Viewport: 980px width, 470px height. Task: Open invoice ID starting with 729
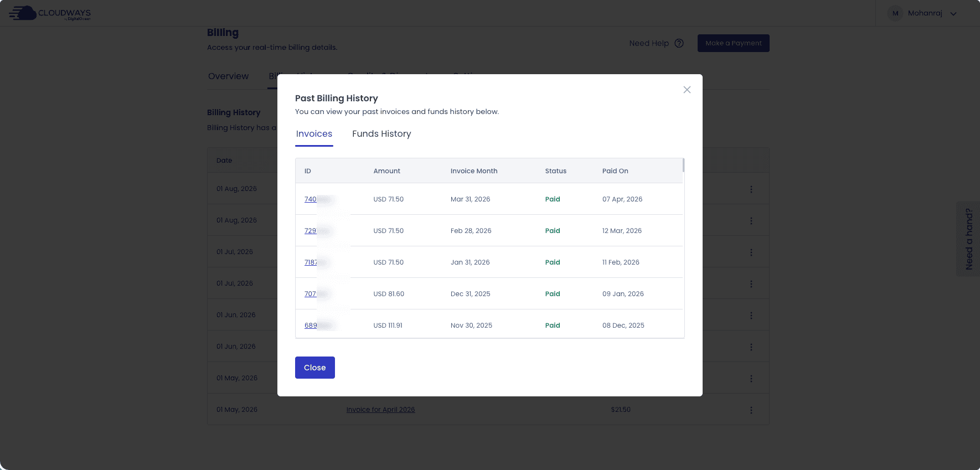[311, 231]
